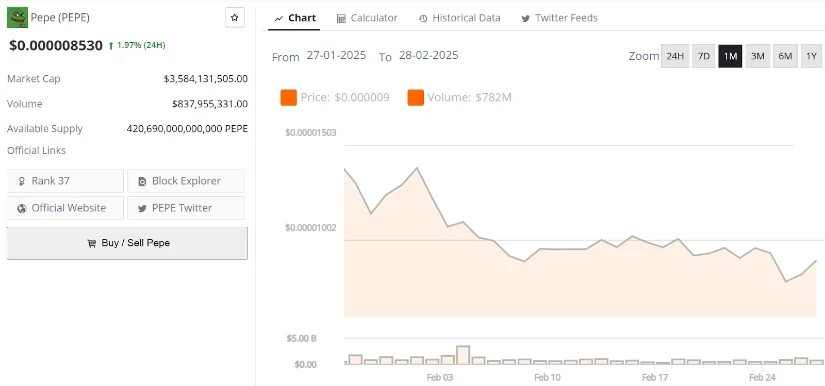Click the Official Links label
Screen dimensions: 825x386
tap(36, 150)
